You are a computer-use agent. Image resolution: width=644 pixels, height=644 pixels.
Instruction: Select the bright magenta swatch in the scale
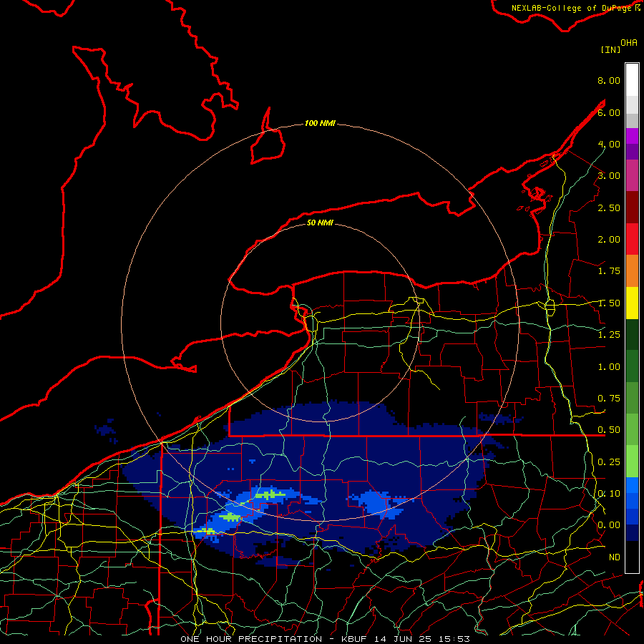pos(632,136)
